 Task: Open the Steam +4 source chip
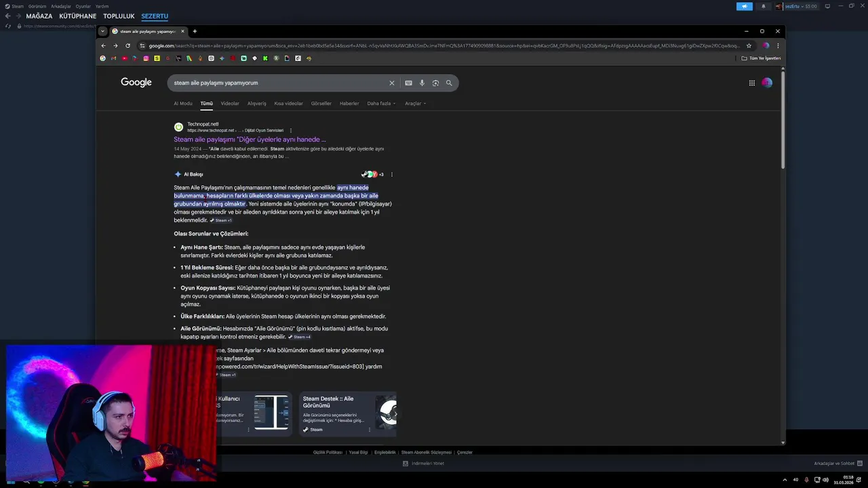click(299, 337)
